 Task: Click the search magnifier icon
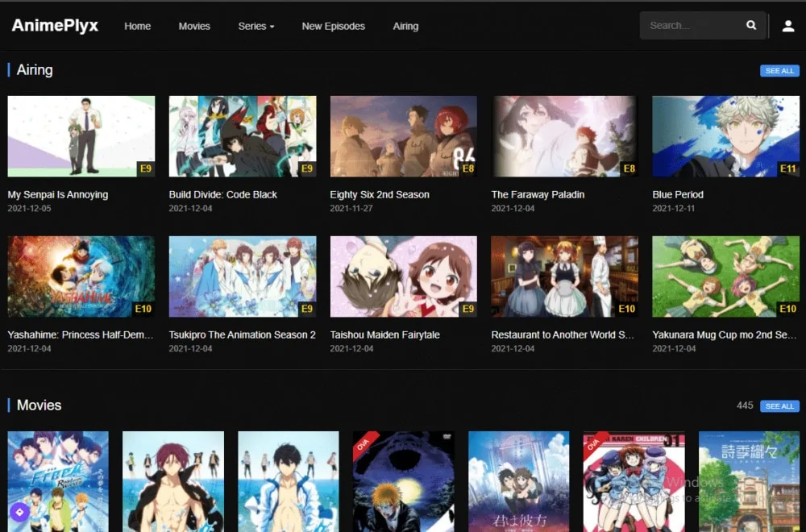coord(750,25)
